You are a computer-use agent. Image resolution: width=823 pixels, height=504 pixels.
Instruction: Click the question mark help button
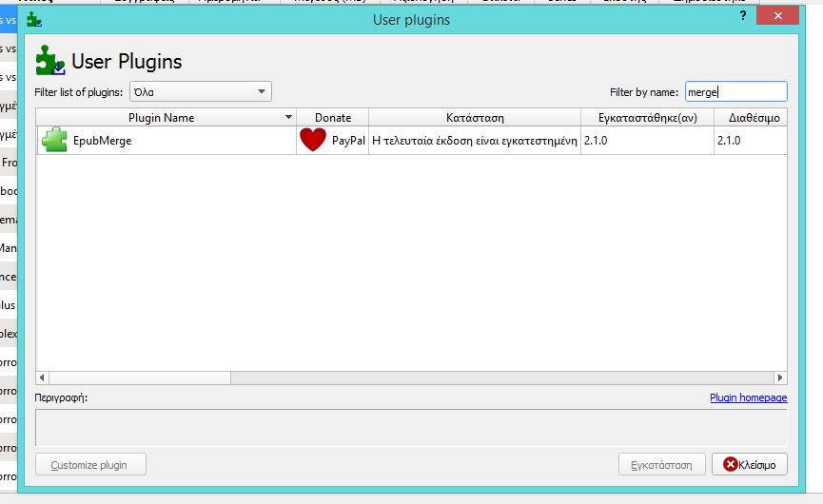click(x=743, y=16)
